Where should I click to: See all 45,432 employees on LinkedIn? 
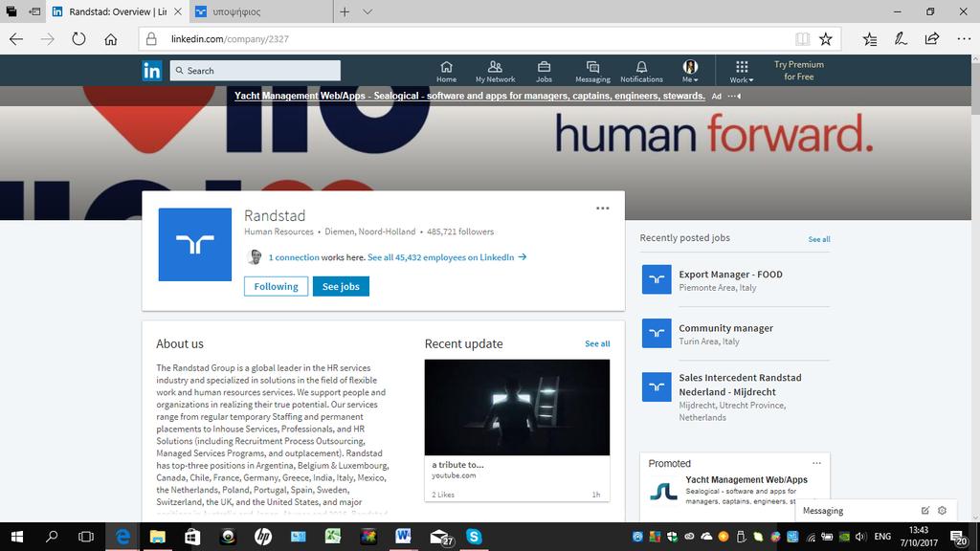pos(447,256)
